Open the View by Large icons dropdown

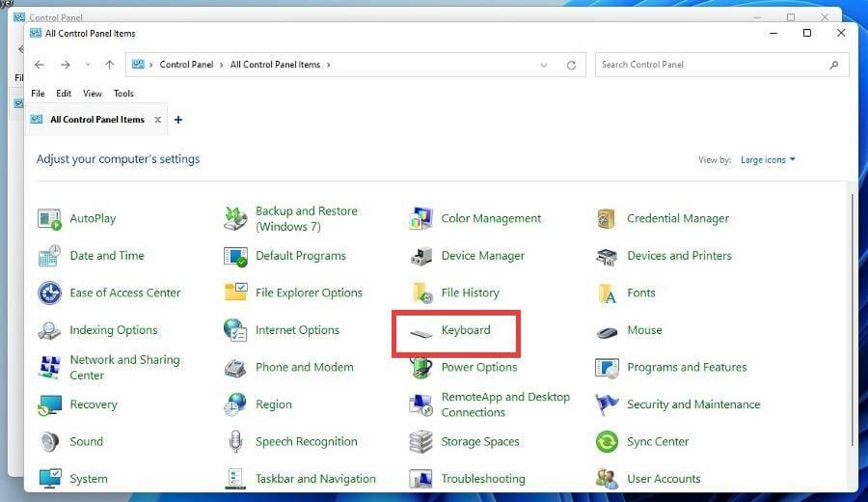point(768,160)
